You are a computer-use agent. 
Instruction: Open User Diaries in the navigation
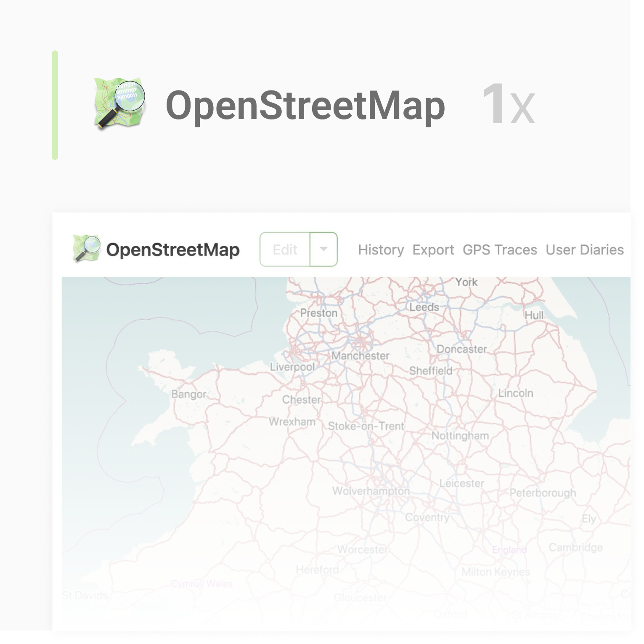click(x=585, y=250)
